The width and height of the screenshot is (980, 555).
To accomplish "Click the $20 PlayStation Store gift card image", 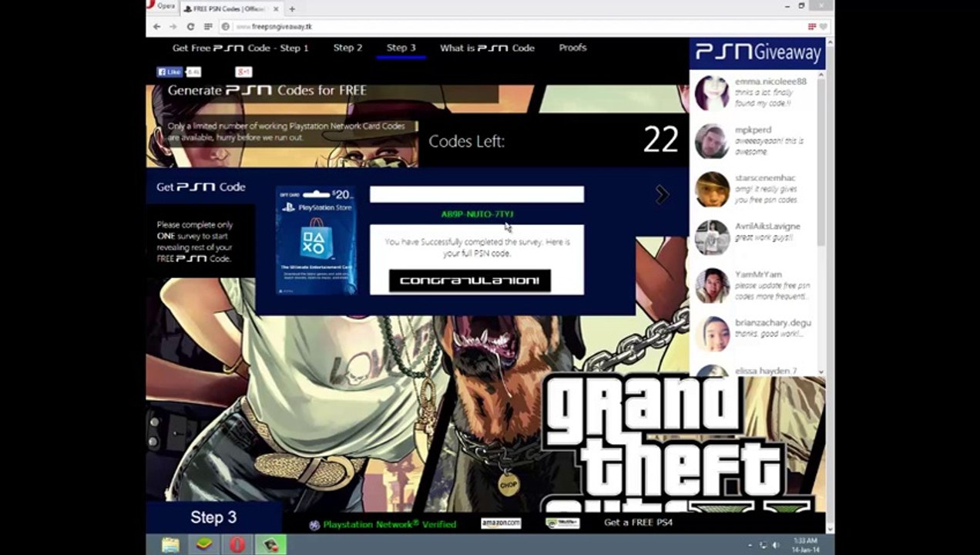I will [316, 240].
